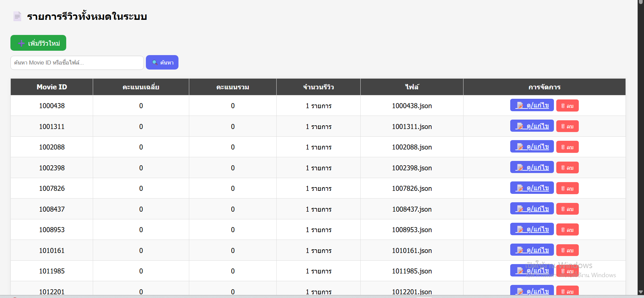Select the Movie ID cell 1008953
The width and height of the screenshot is (644, 298).
pyautogui.click(x=52, y=230)
